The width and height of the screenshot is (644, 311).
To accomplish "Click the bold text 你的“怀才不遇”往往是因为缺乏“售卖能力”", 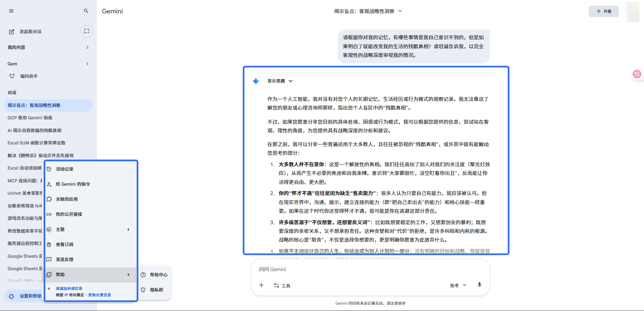I will (327, 193).
